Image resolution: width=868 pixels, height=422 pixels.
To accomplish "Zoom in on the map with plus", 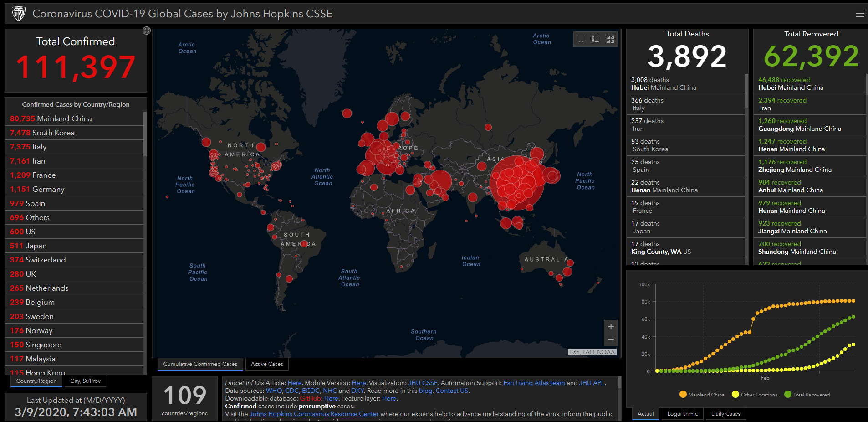I will 611,327.
